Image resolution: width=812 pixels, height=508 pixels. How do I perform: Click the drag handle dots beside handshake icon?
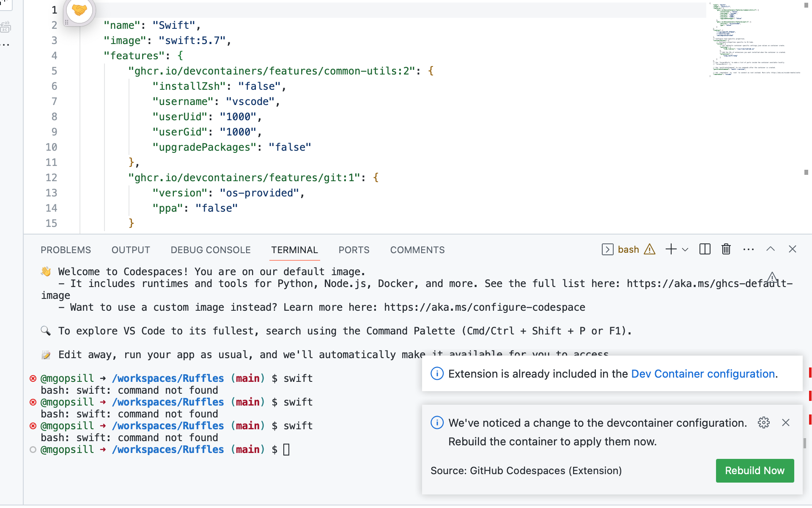(66, 22)
